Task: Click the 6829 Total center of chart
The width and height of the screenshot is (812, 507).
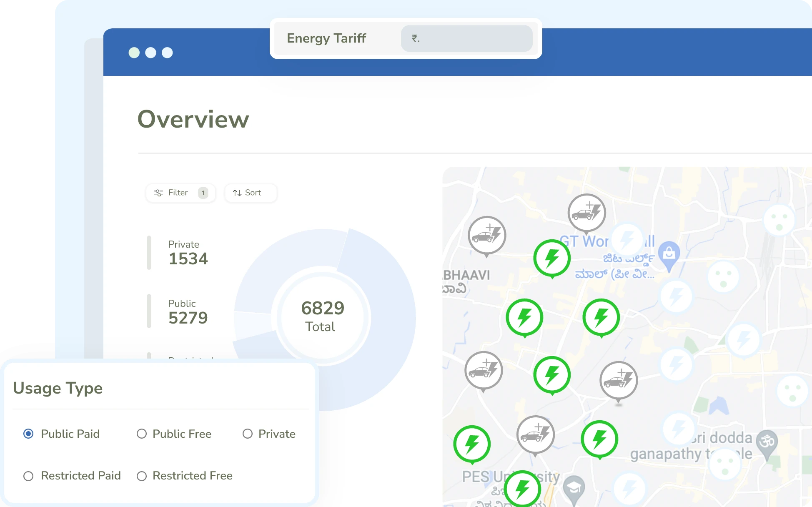Action: [x=322, y=317]
